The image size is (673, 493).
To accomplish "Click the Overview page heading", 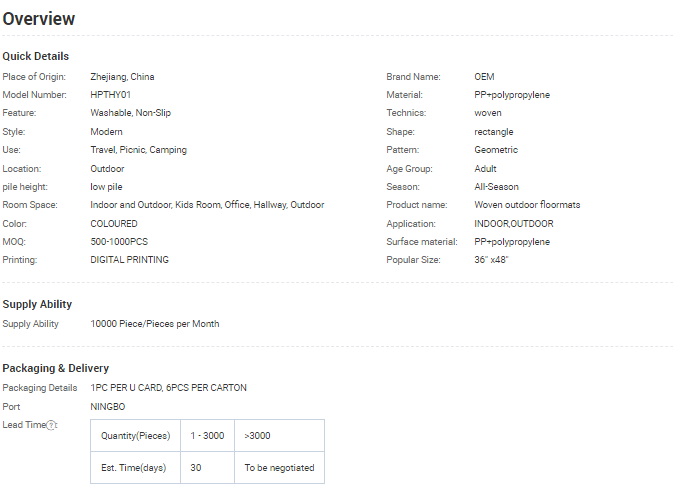I will 39,19.
